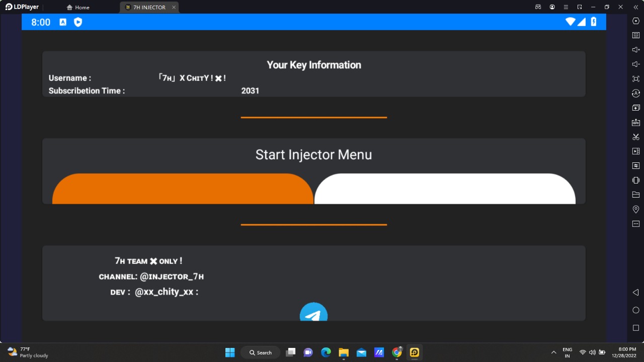Click taskbar Search box

[x=260, y=352]
